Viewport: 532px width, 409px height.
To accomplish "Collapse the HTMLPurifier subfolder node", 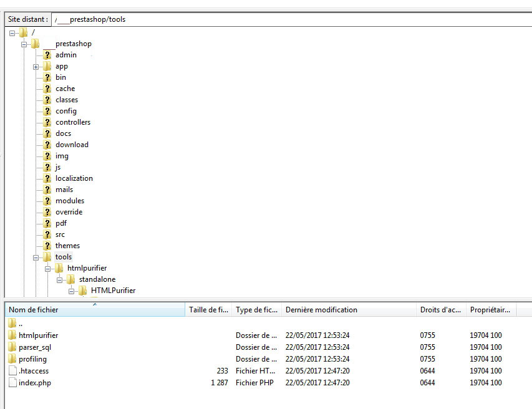I will 72,291.
